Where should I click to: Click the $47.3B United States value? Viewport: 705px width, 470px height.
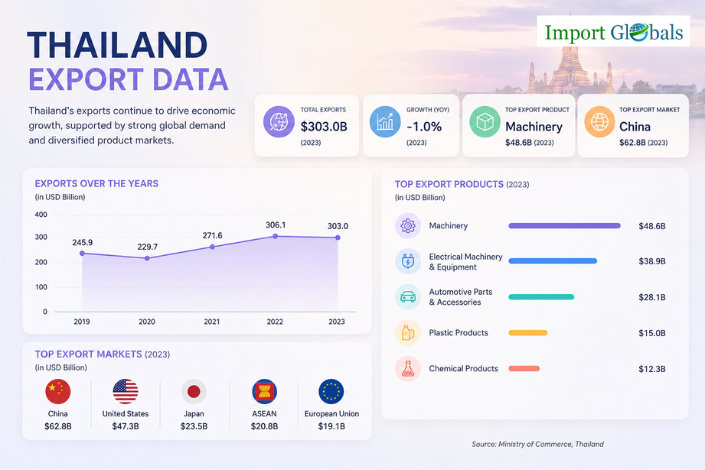(x=125, y=426)
